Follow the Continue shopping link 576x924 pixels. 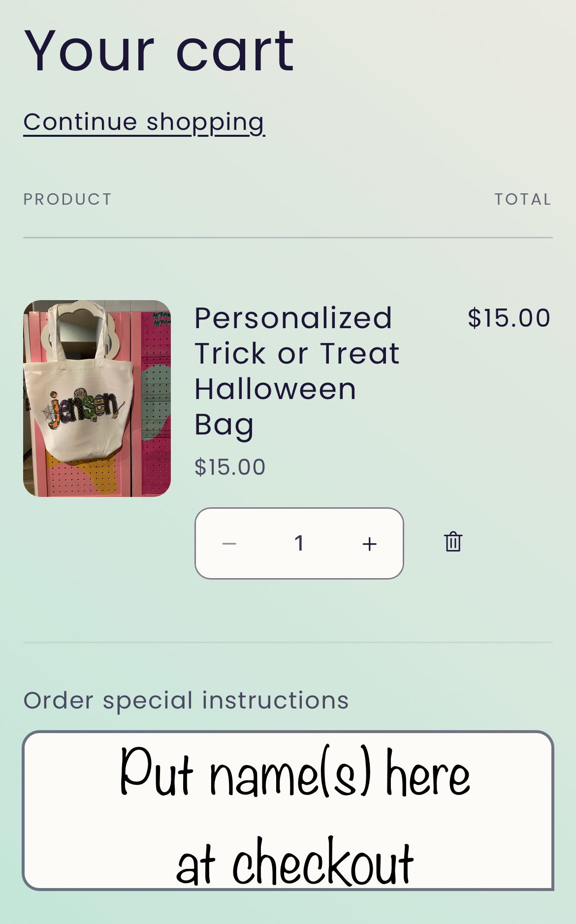click(x=144, y=122)
